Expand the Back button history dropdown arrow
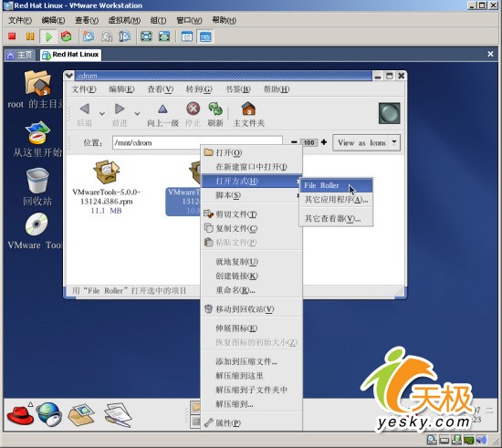 pyautogui.click(x=102, y=114)
